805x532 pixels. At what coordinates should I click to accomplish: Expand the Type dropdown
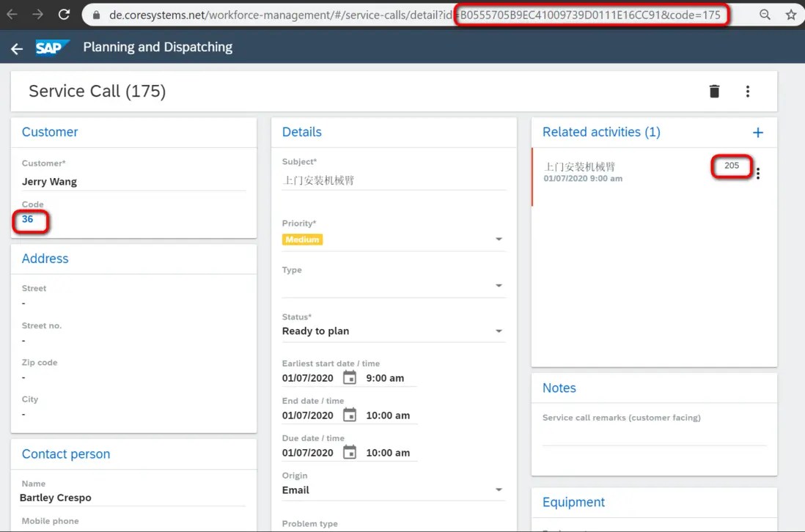(x=499, y=284)
